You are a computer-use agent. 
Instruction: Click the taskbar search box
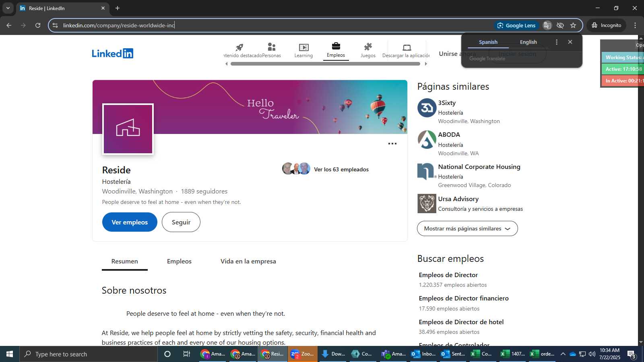pos(89,354)
